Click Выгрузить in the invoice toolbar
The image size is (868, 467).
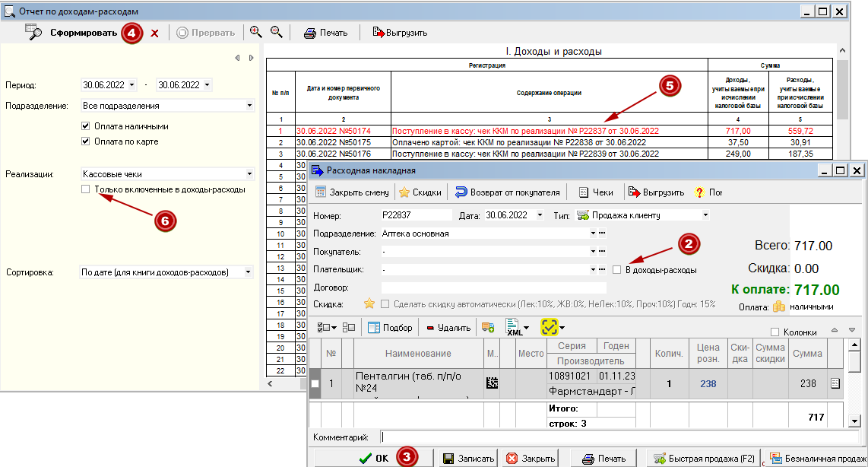(x=656, y=192)
